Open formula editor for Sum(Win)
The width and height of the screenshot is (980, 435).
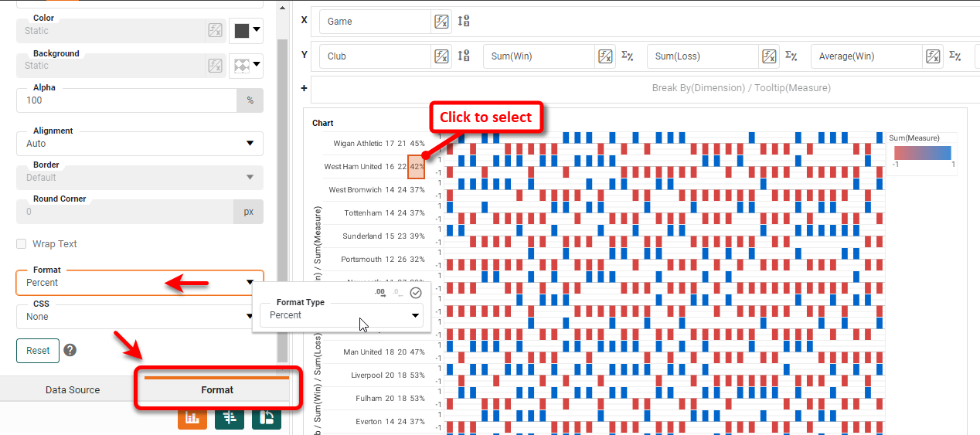point(606,56)
